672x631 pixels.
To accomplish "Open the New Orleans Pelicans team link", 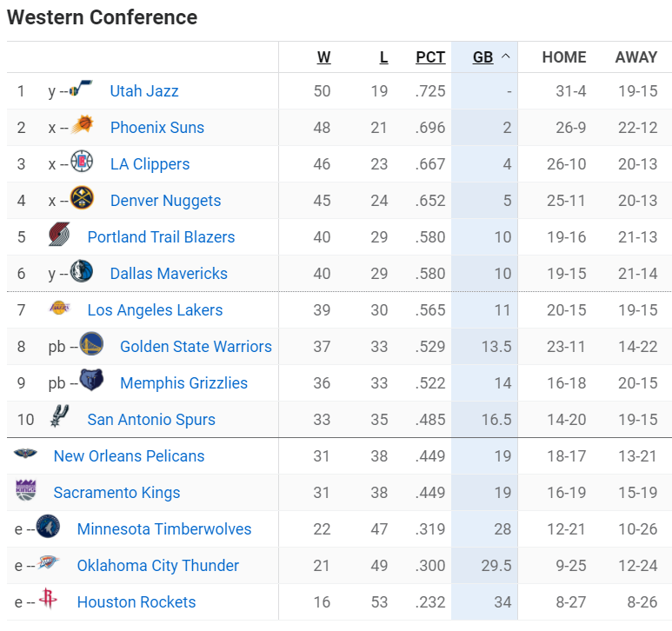I will pos(129,456).
